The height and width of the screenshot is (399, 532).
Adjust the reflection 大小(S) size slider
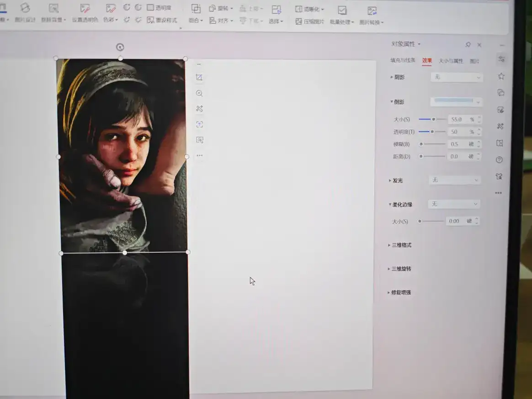tap(432, 119)
